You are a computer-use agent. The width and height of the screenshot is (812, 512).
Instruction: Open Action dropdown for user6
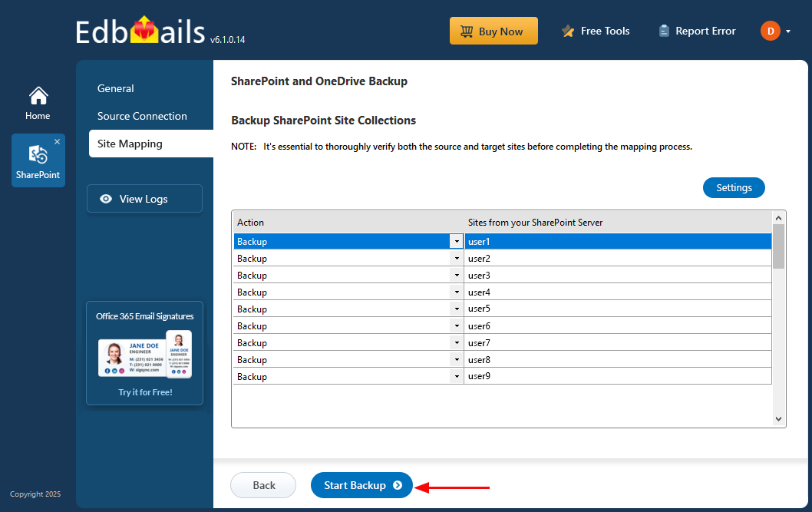pos(457,325)
